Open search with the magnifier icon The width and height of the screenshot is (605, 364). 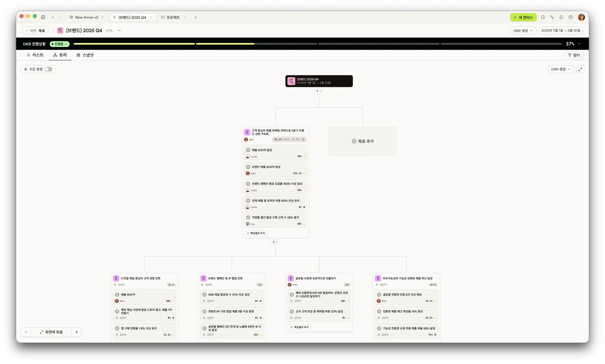[x=543, y=17]
